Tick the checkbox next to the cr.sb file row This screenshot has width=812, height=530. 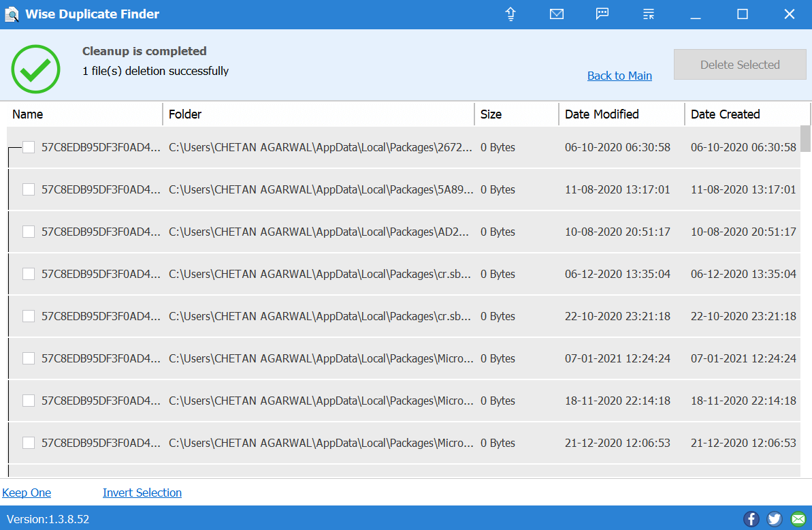pos(28,273)
